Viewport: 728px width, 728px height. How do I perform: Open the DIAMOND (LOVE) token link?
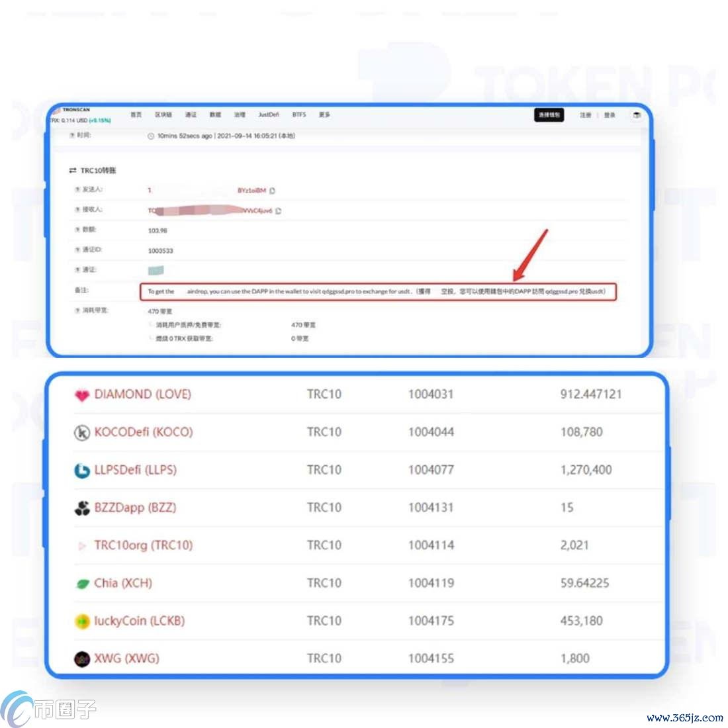coord(143,394)
